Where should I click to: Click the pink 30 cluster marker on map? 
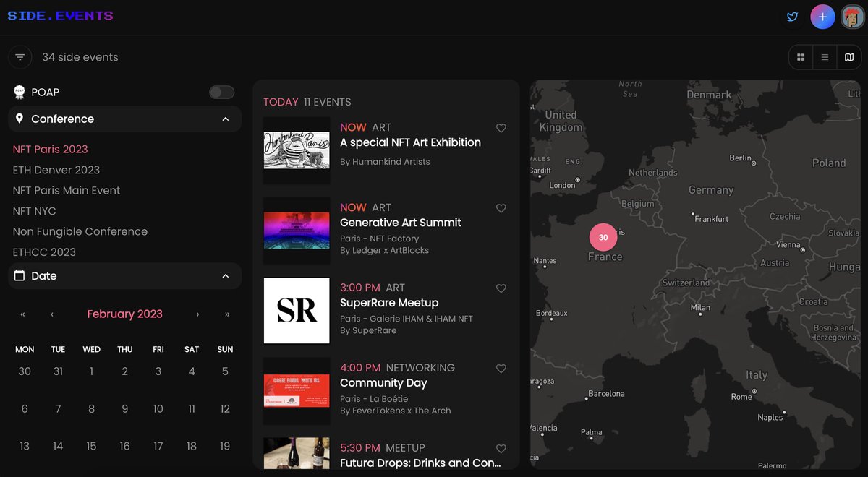point(603,237)
